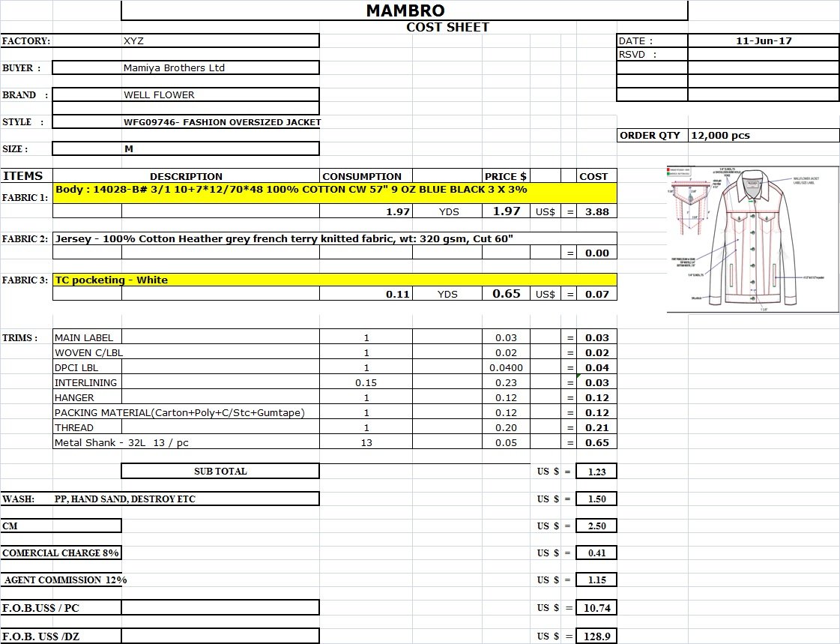Click the RSVD label
Viewport: 840px width, 644px height.
click(638, 54)
